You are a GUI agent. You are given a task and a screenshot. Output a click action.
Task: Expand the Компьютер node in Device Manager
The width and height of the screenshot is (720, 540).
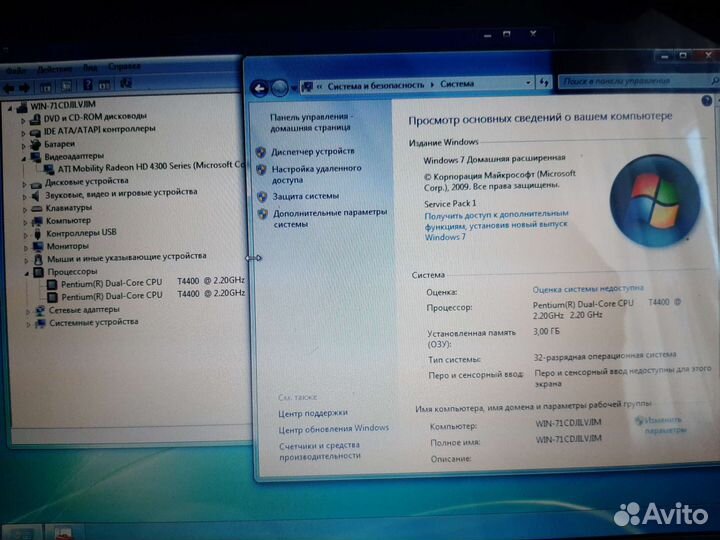pos(26,222)
